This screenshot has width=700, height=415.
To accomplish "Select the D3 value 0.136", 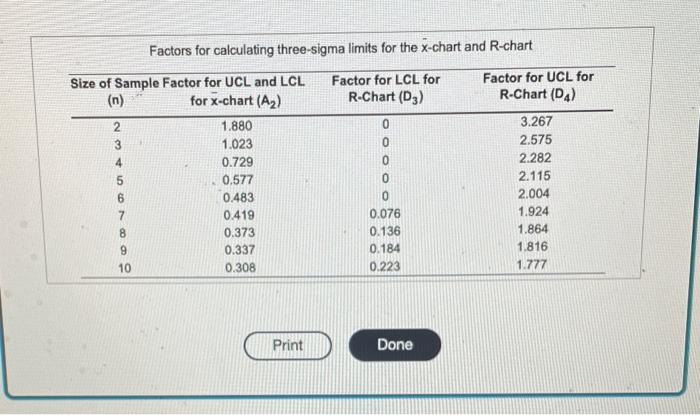I will coord(385,231).
